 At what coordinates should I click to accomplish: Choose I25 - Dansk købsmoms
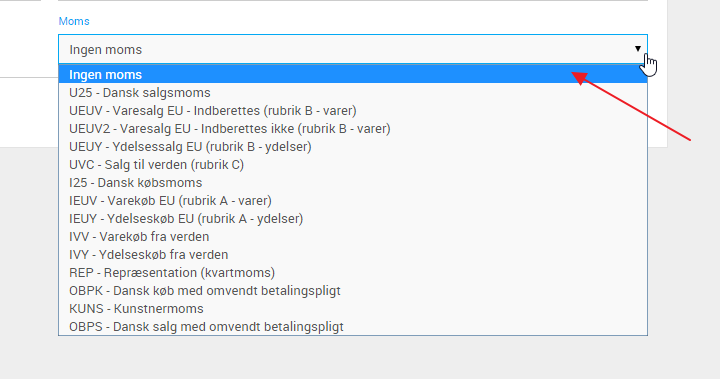coord(353,182)
